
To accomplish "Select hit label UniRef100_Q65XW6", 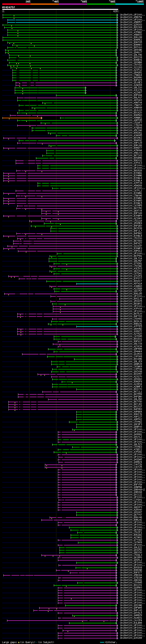I will point(131,50).
